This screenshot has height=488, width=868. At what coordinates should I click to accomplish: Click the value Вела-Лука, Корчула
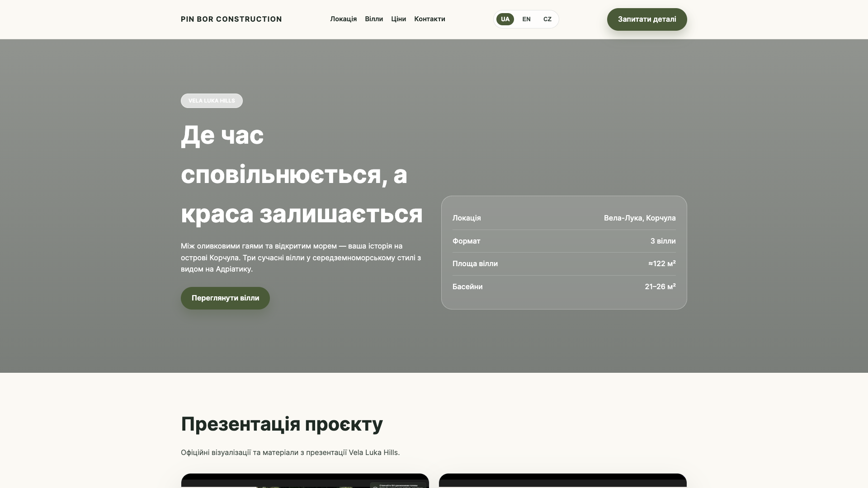click(x=640, y=218)
